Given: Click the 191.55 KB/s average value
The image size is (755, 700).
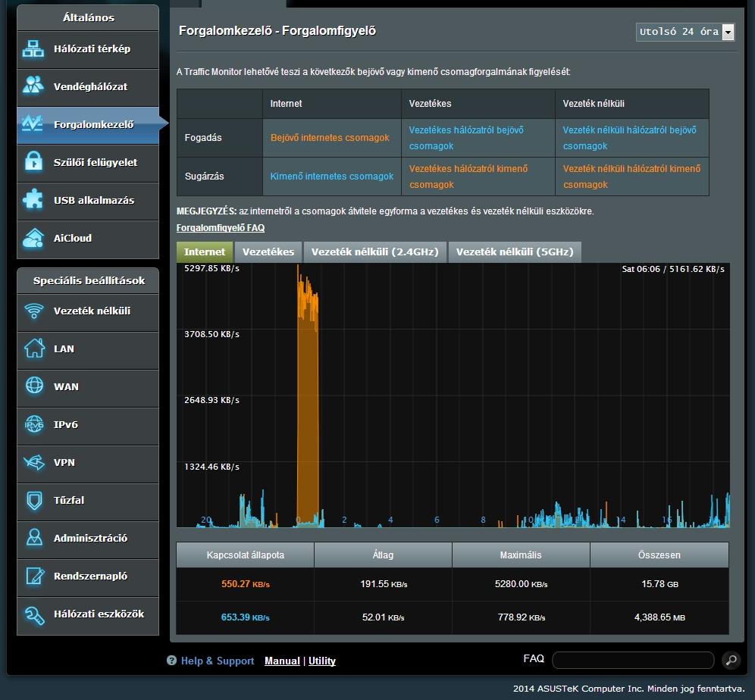Looking at the screenshot, I should [x=384, y=583].
